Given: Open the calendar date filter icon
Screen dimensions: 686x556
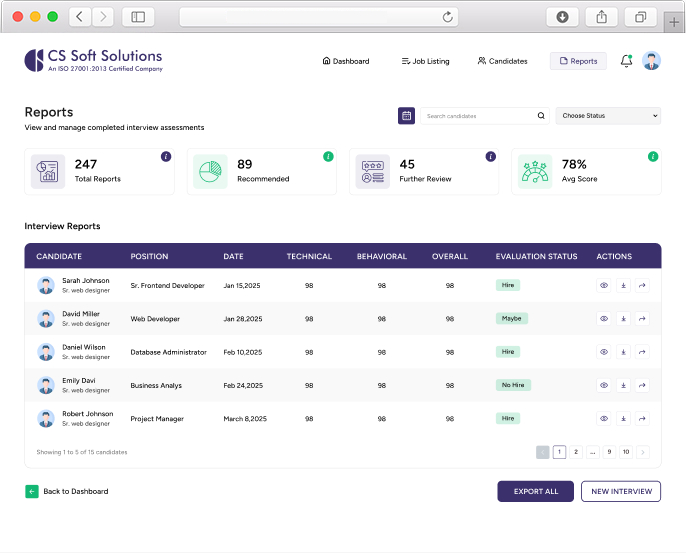Looking at the screenshot, I should pyautogui.click(x=406, y=116).
